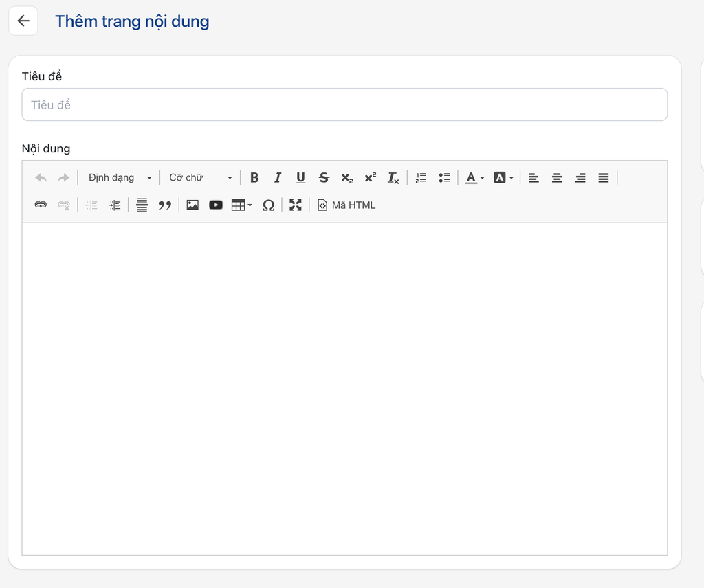Screen dimensions: 704x588
Task: Apply strikethrough to text
Action: pyautogui.click(x=324, y=178)
